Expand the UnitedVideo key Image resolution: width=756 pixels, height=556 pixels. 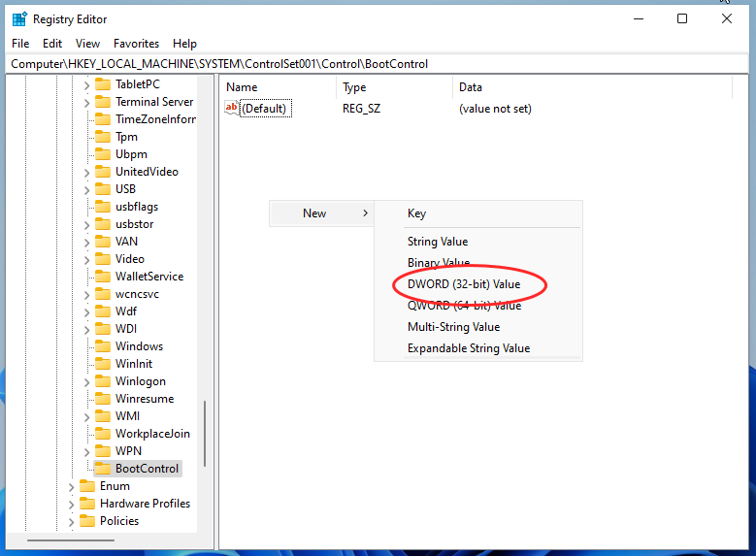(x=86, y=173)
